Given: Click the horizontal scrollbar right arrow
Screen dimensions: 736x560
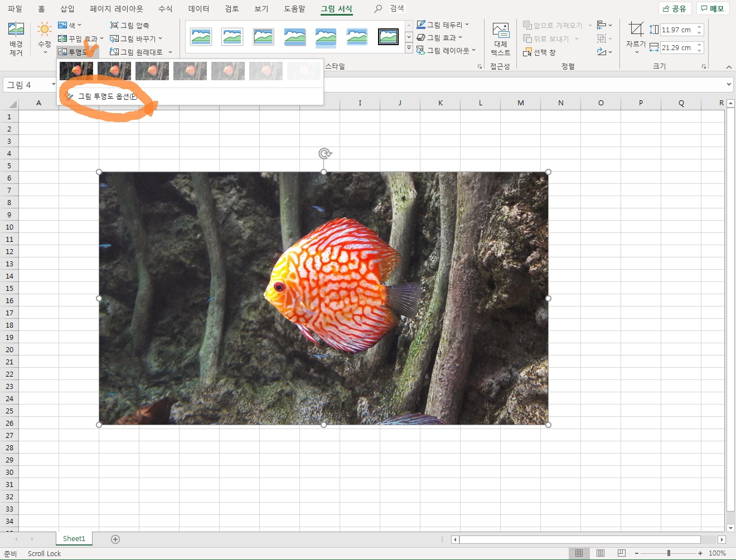Looking at the screenshot, I should [x=722, y=539].
